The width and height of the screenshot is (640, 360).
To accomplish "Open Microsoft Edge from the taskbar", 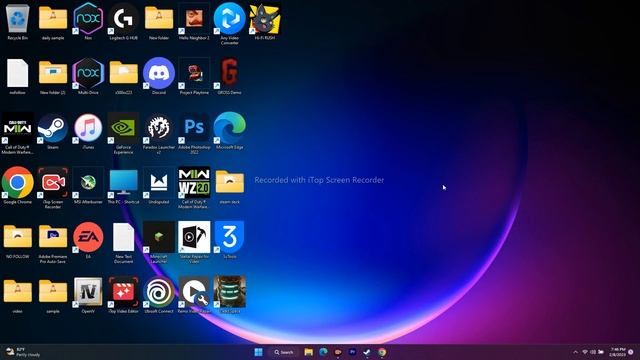I will pos(323,352).
